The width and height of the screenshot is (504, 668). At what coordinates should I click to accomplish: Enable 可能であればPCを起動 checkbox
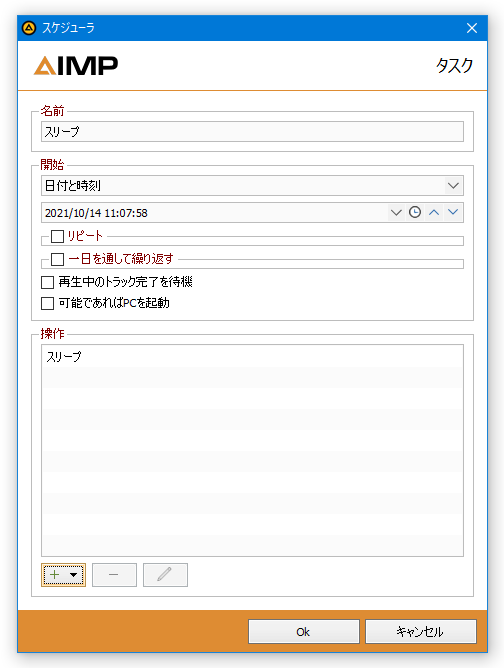[x=47, y=303]
